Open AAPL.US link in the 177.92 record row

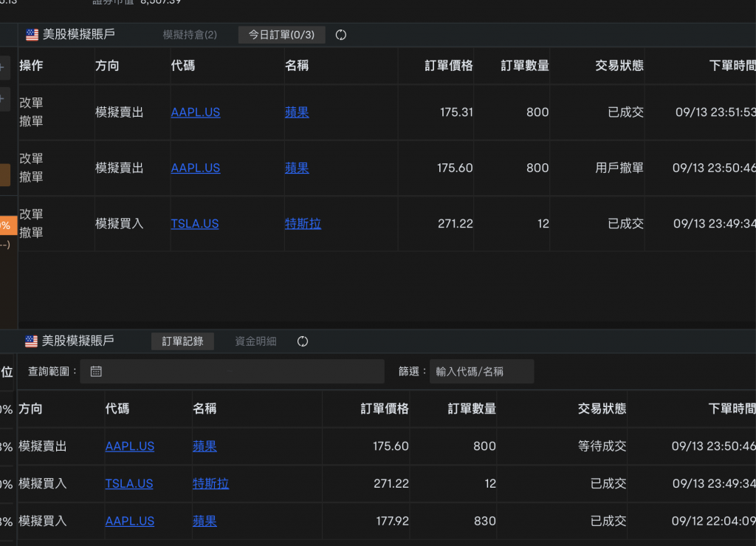click(x=130, y=521)
